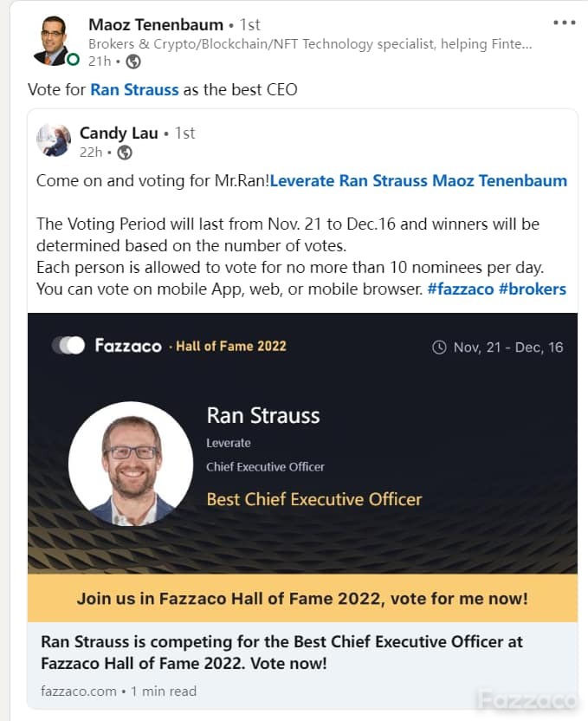Click the clock icon next to Nov, 21
Screen dimensions: 588x721
[439, 348]
